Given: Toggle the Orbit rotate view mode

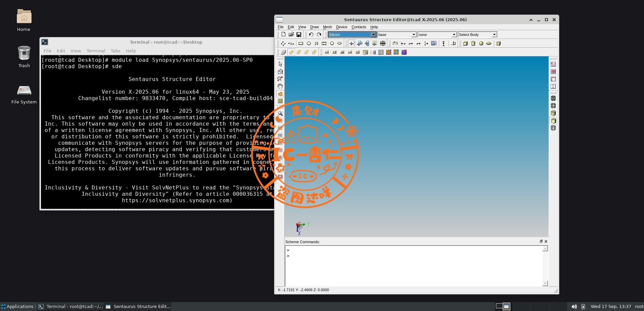Looking at the screenshot, I should 280,94.
